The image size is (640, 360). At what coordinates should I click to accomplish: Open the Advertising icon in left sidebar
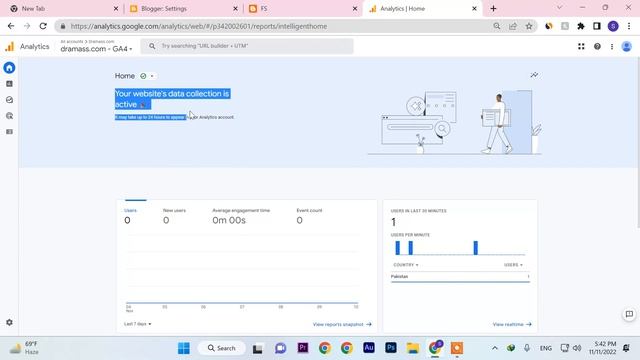click(x=9, y=116)
